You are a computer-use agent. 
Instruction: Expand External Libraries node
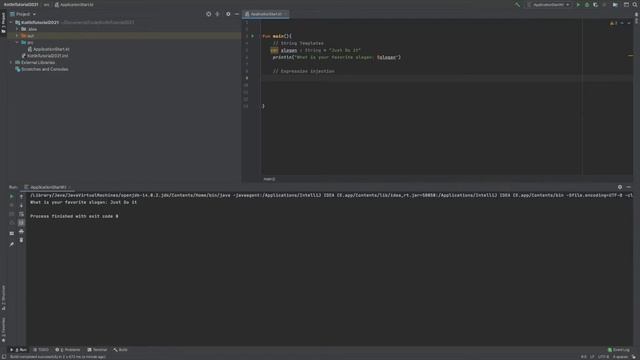click(11, 62)
